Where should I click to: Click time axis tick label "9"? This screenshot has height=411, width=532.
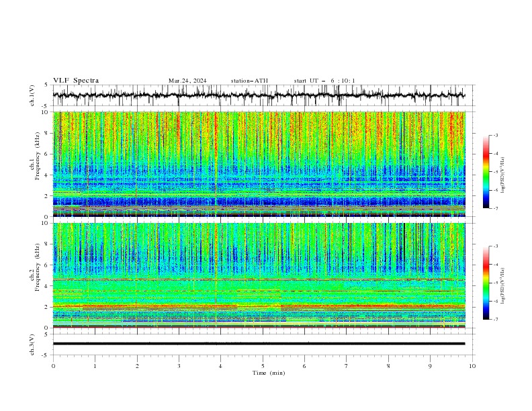tap(430, 366)
